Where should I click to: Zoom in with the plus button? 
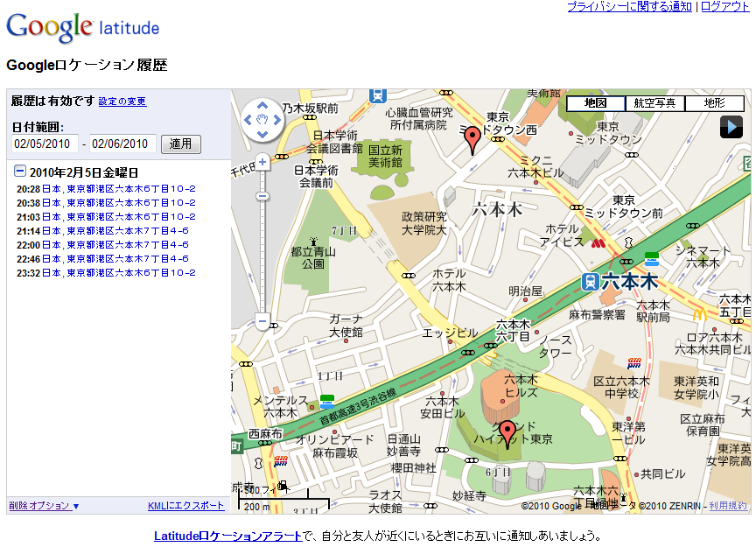pos(262,162)
